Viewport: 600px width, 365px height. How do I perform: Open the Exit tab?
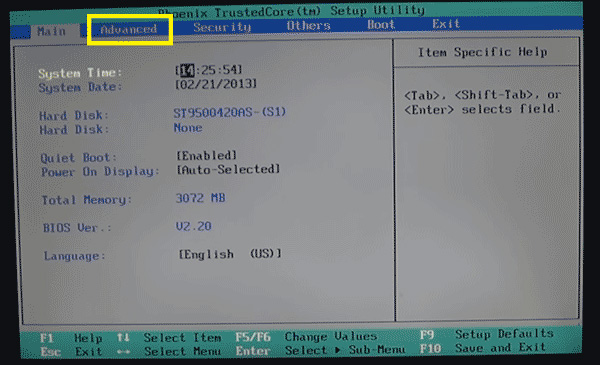[x=446, y=24]
